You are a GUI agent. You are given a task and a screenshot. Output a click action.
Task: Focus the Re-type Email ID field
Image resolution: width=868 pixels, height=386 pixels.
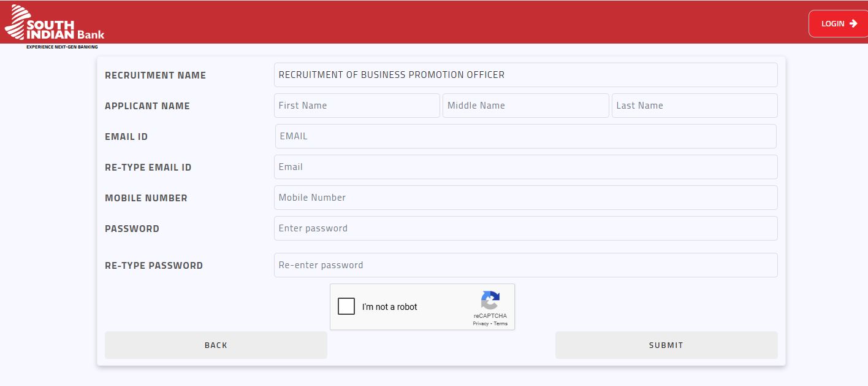click(525, 167)
